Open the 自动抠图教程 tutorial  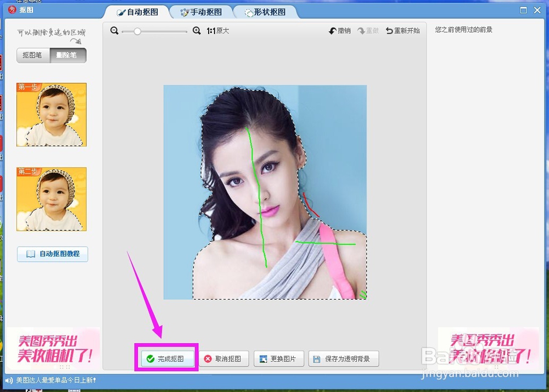coord(52,254)
